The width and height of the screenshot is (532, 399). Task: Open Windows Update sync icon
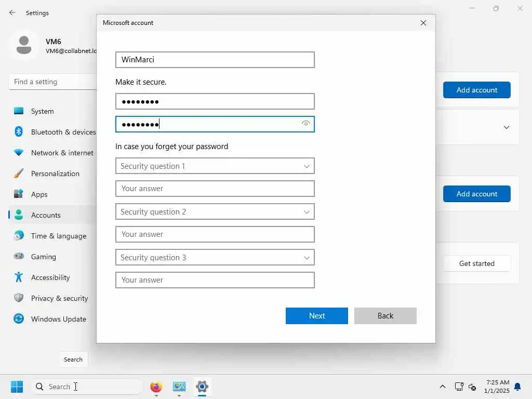point(19,318)
